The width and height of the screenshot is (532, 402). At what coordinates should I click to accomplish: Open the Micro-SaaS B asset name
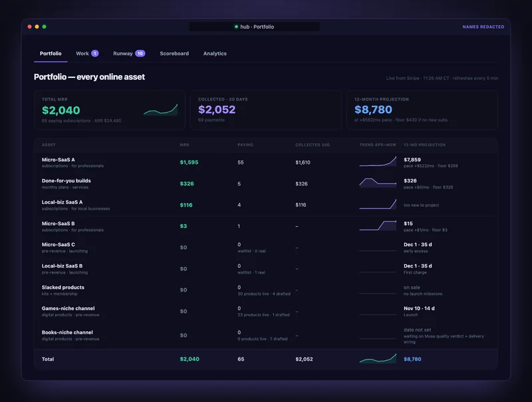59,224
